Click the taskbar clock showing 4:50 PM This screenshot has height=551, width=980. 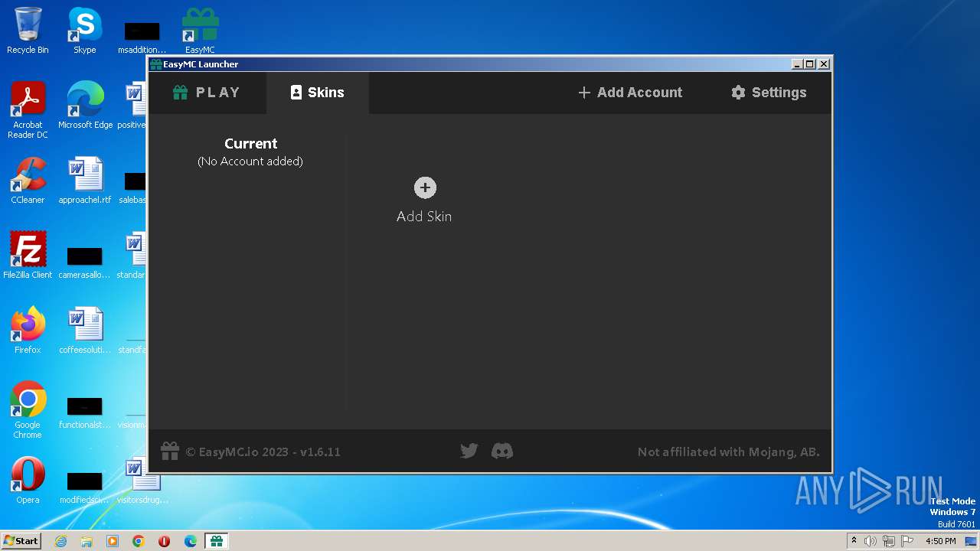tap(941, 541)
